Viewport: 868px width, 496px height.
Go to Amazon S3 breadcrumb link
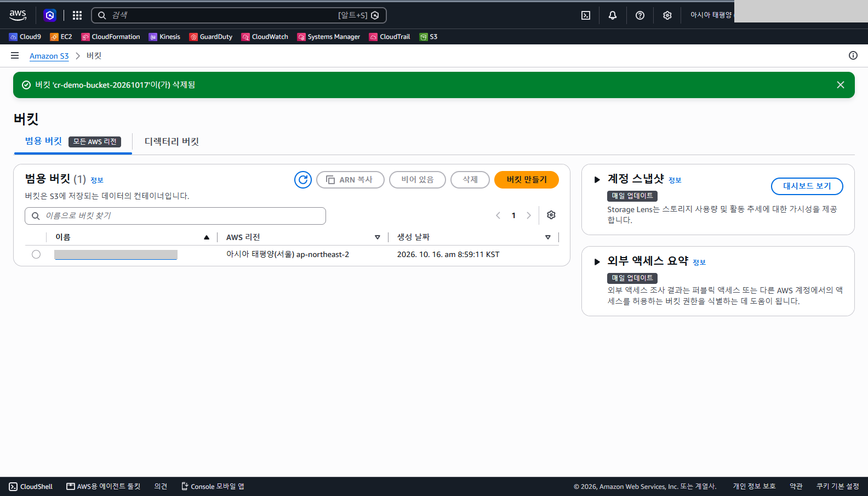pyautogui.click(x=49, y=56)
